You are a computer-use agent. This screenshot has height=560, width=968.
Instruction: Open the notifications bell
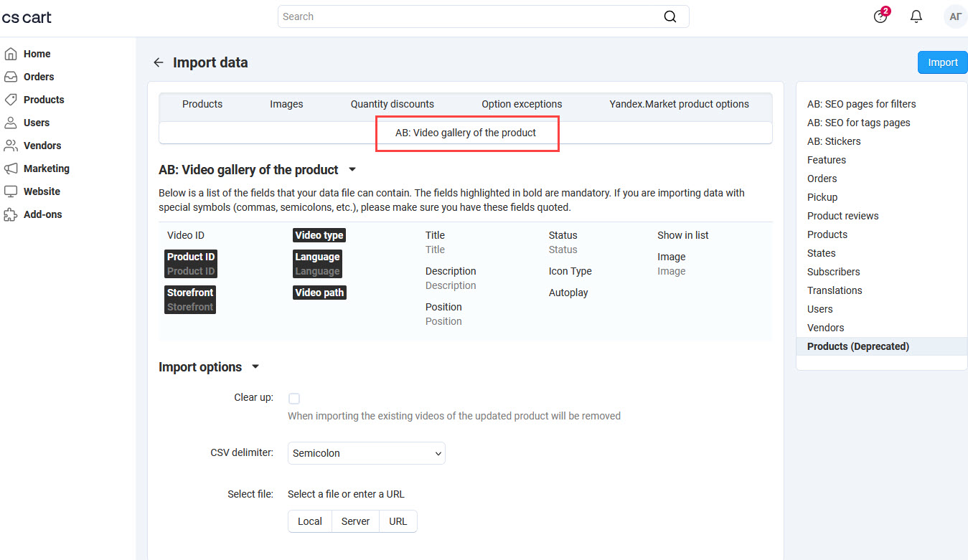pos(916,16)
